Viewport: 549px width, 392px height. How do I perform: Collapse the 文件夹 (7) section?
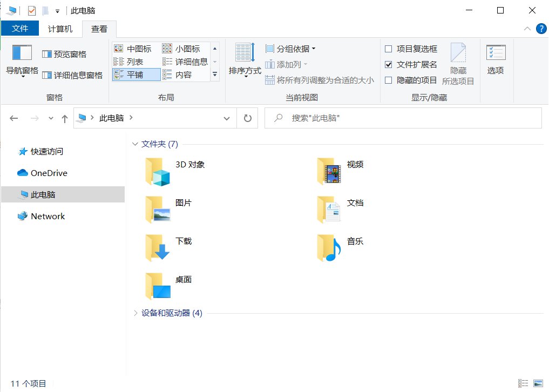pyautogui.click(x=134, y=144)
